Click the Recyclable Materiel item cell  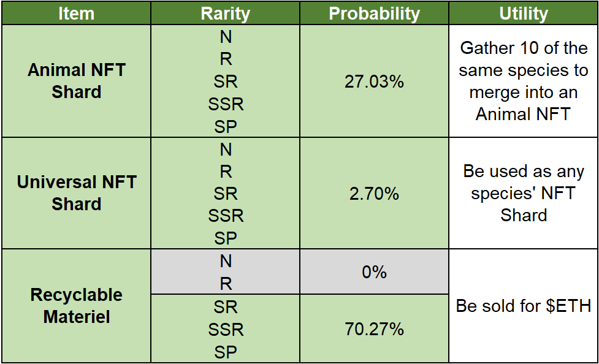click(76, 306)
